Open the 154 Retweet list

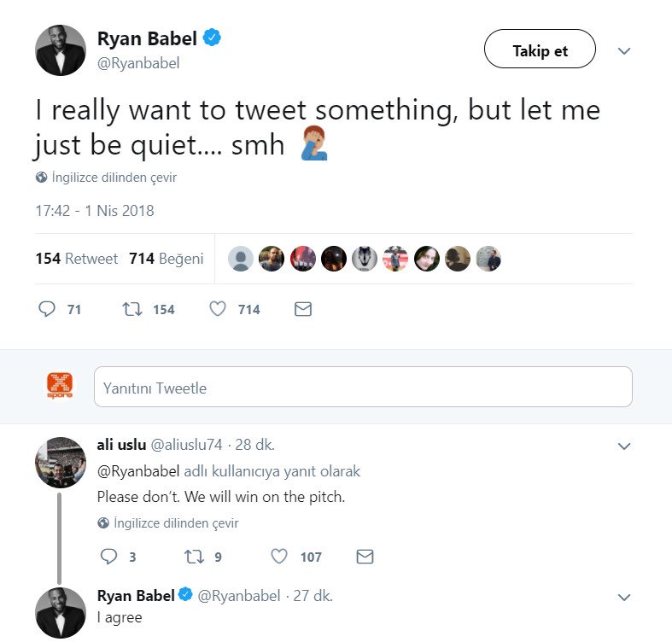point(76,259)
